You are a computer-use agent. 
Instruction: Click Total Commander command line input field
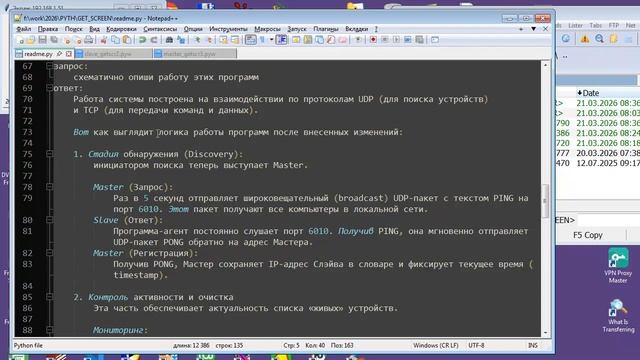[609, 220]
